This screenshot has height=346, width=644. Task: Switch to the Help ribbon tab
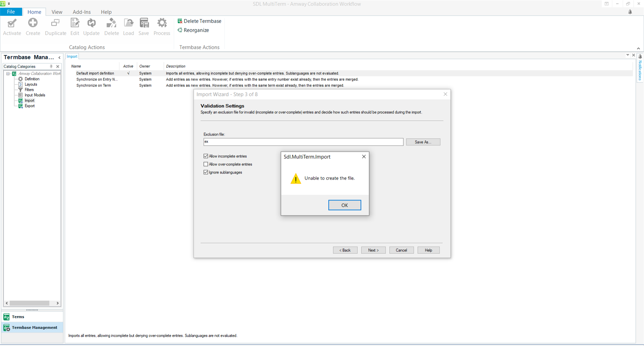click(x=106, y=12)
